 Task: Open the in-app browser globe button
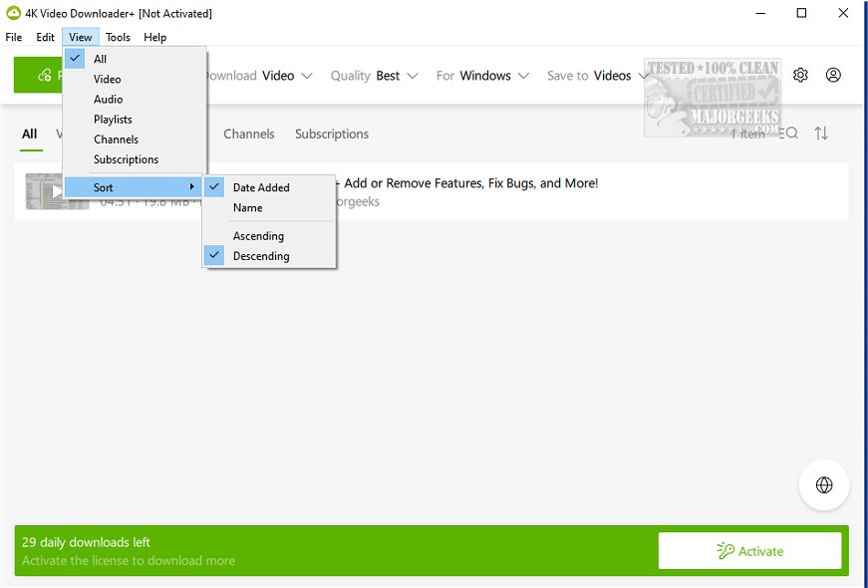point(824,485)
